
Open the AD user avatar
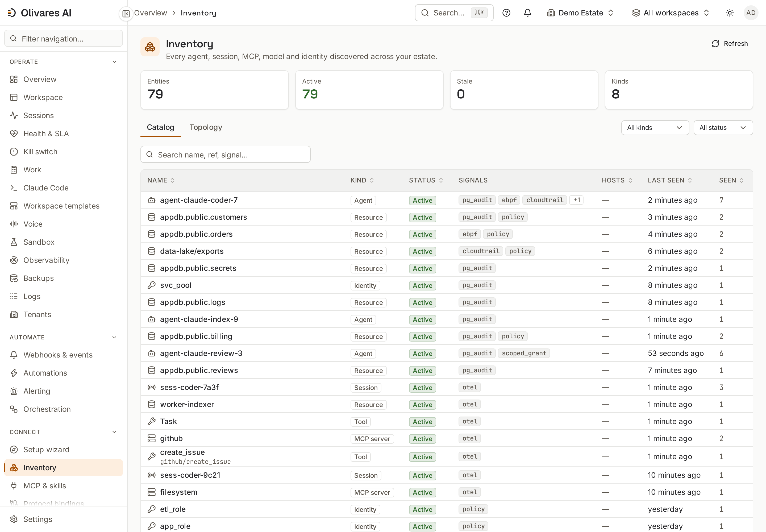(751, 13)
